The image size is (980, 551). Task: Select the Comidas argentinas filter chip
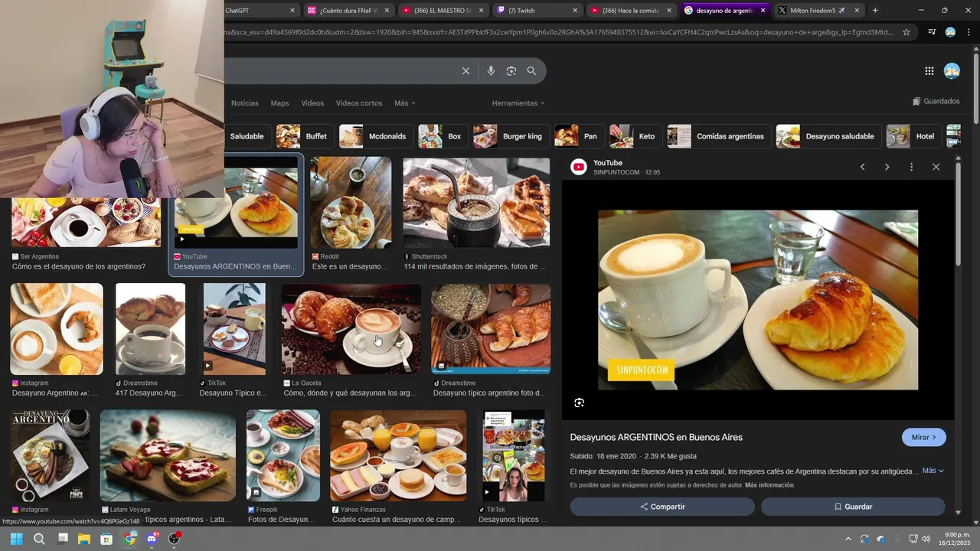click(718, 136)
